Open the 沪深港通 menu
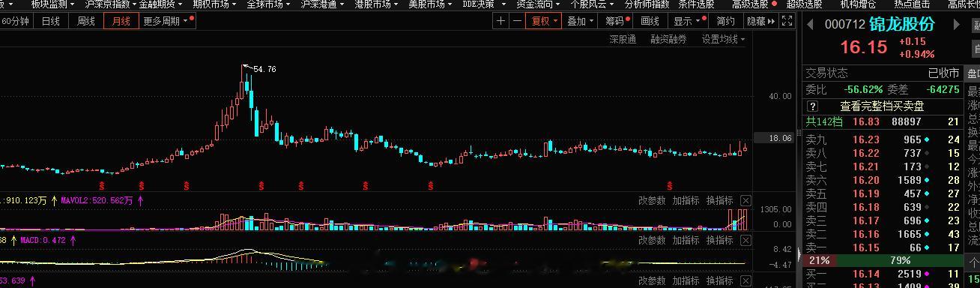This screenshot has height=288, width=980. pos(323,4)
